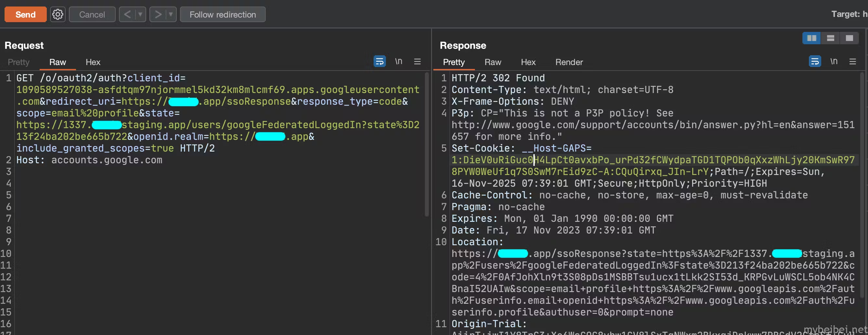
Task: Click the Origin-Trial header label
Action: point(489,324)
